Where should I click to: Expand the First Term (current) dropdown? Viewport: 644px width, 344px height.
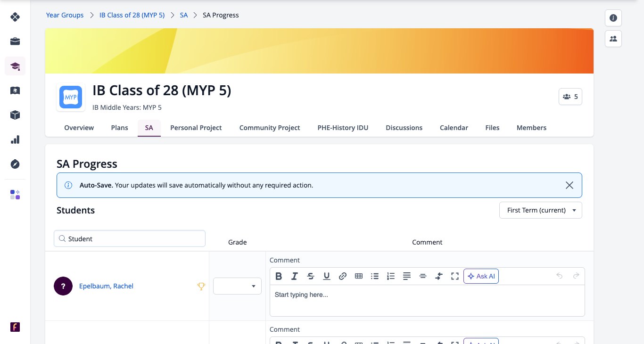(541, 210)
